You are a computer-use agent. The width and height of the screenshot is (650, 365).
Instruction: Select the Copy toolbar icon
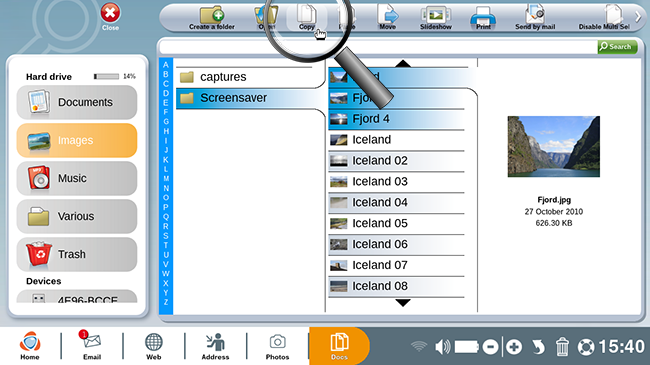(307, 15)
